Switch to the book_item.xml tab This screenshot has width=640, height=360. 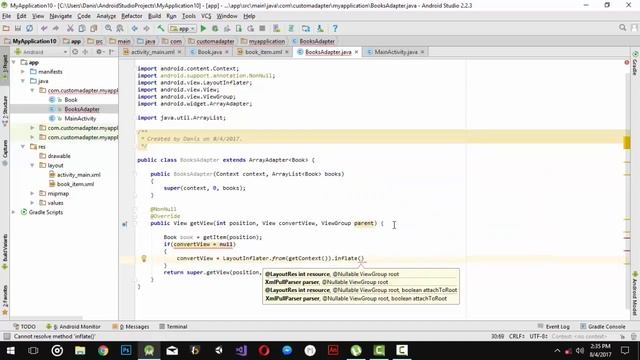click(263, 52)
